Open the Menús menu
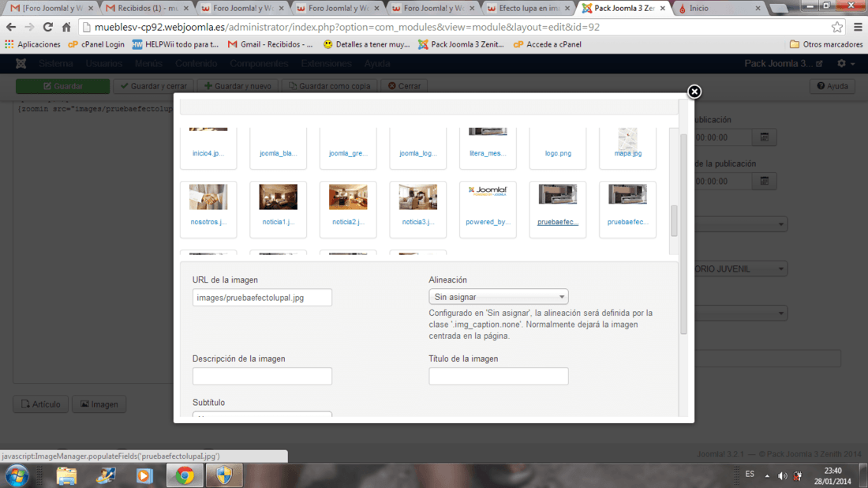Image resolution: width=868 pixels, height=488 pixels. pyautogui.click(x=148, y=64)
